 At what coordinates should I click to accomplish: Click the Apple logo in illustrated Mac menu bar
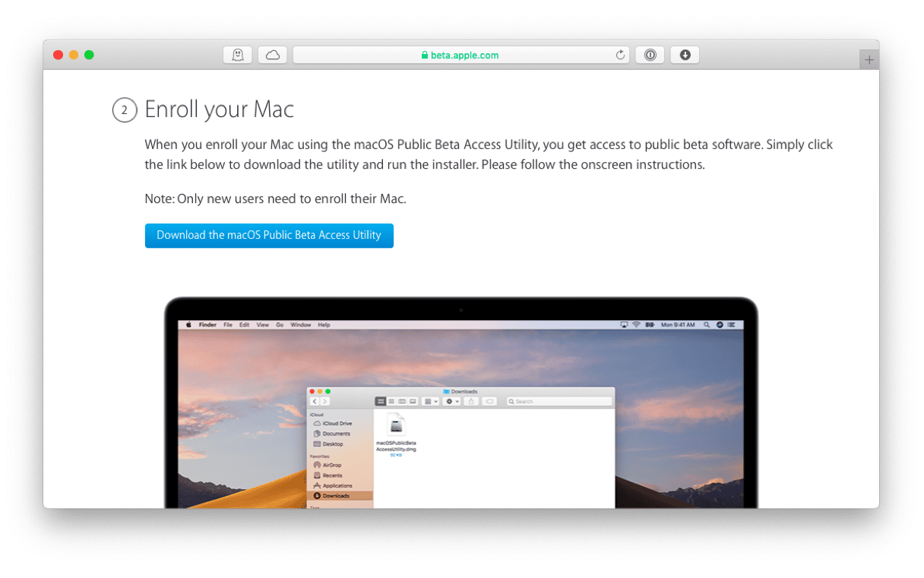188,325
